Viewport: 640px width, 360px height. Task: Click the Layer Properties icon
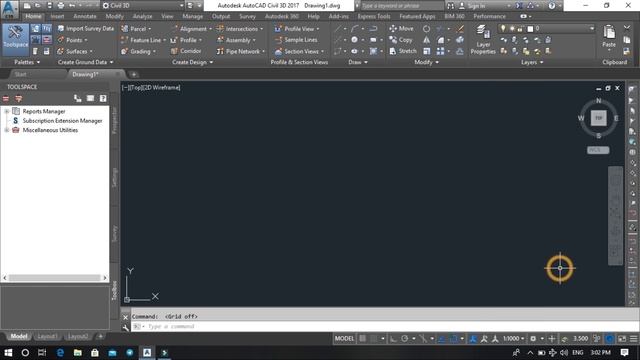[x=483, y=39]
